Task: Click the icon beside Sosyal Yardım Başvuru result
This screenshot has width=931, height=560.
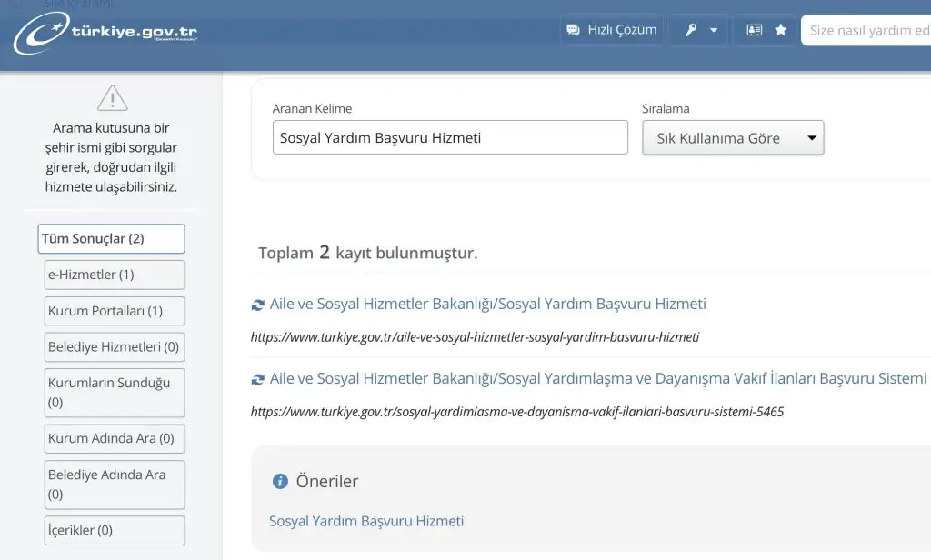Action: click(257, 305)
